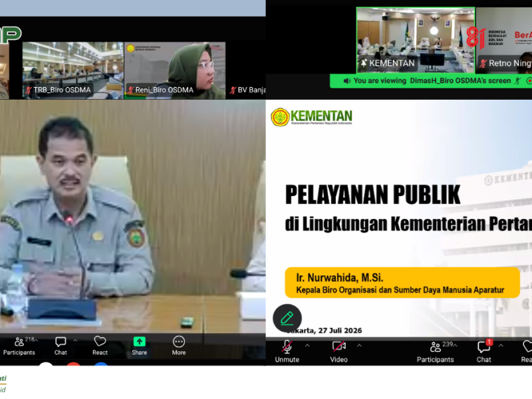Expand participants arrow beside 239 count
This screenshot has height=399, width=532.
click(456, 345)
